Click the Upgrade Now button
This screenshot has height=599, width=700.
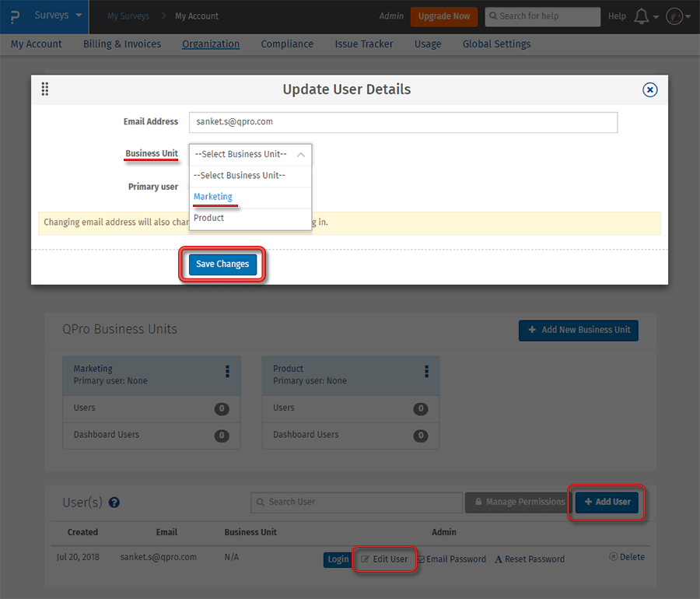(444, 16)
